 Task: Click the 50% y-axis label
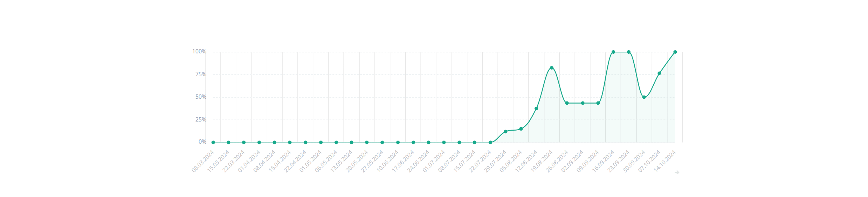201,97
